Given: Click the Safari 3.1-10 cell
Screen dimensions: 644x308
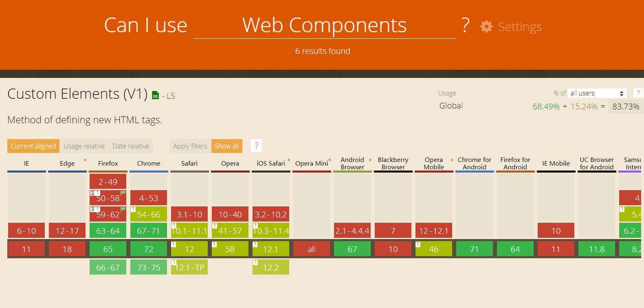Looking at the screenshot, I should point(189,214).
